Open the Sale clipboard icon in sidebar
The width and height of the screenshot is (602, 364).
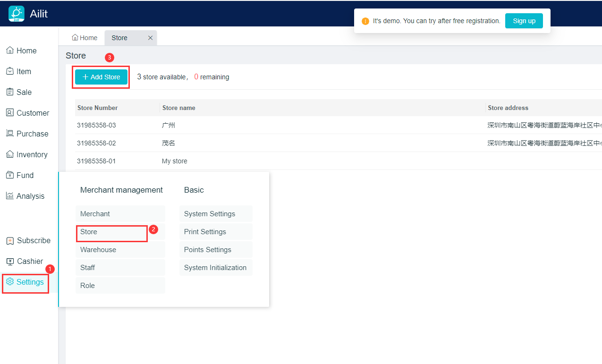pos(10,92)
